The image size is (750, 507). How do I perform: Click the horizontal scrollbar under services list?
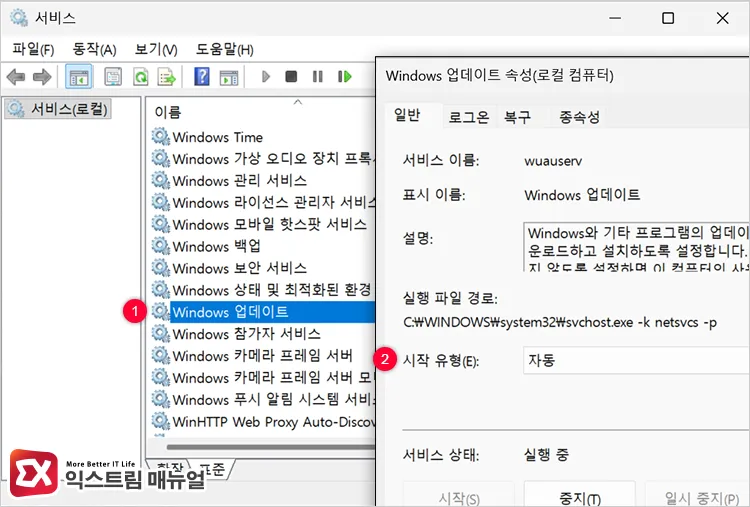tap(271, 447)
